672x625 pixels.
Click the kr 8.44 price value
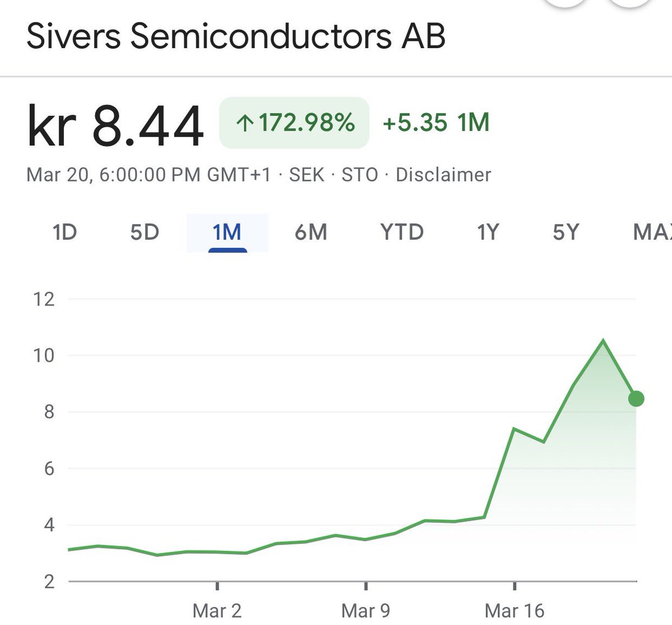tap(115, 127)
